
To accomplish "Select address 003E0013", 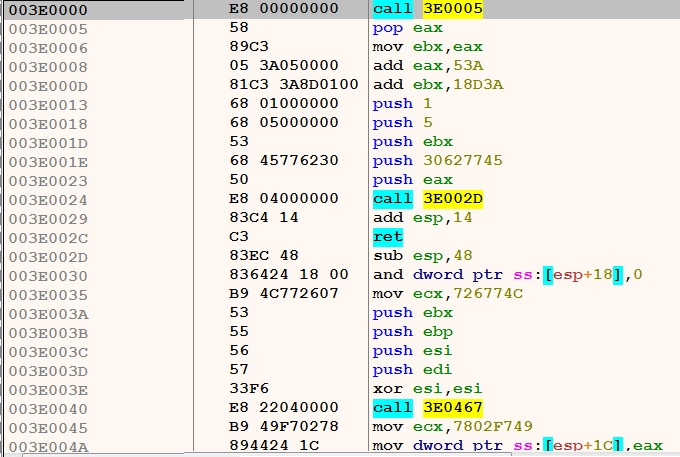I will 48,105.
